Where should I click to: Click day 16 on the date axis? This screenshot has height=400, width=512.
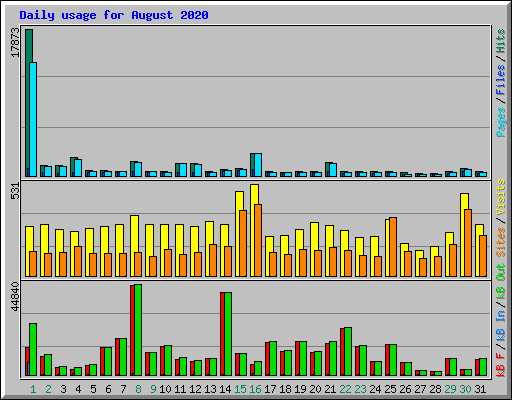[255, 389]
